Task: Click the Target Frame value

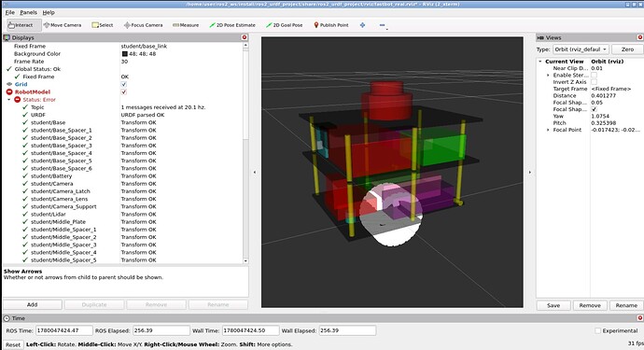Action: (x=611, y=89)
